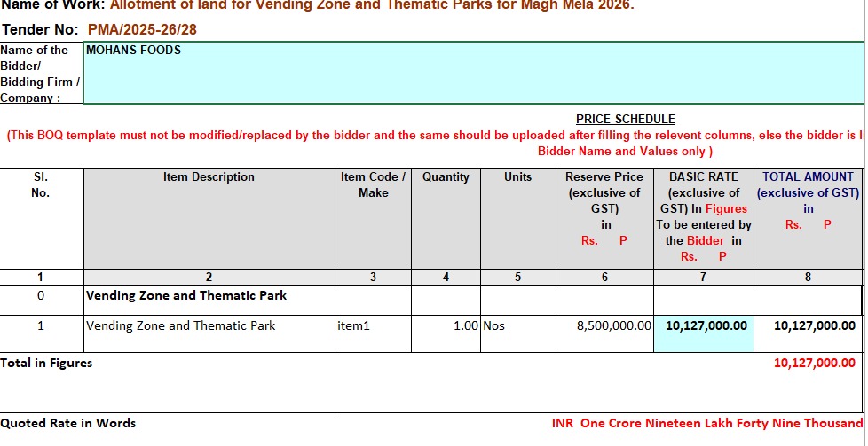Select the Basic Rate cell showing 10,127,000.00
The width and height of the screenshot is (868, 446).
point(706,325)
